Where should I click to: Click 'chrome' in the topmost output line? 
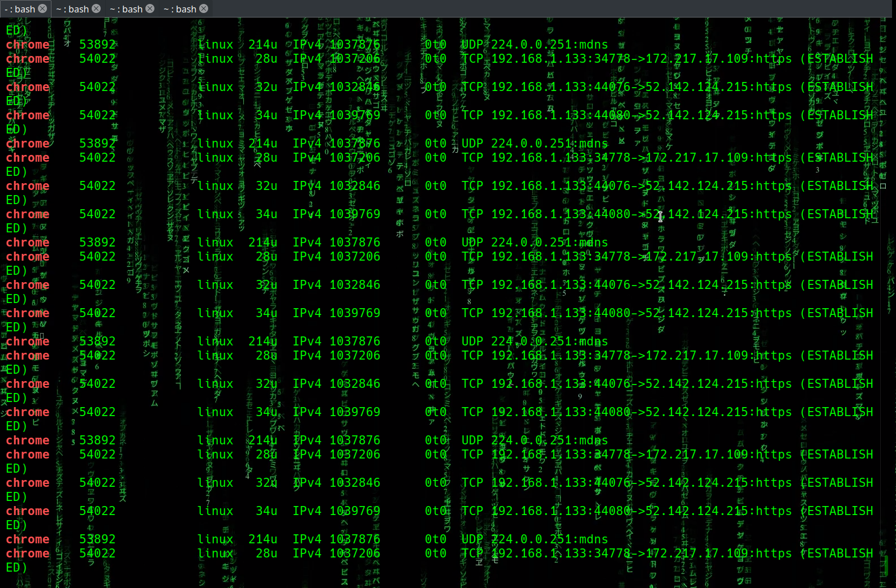pyautogui.click(x=28, y=45)
